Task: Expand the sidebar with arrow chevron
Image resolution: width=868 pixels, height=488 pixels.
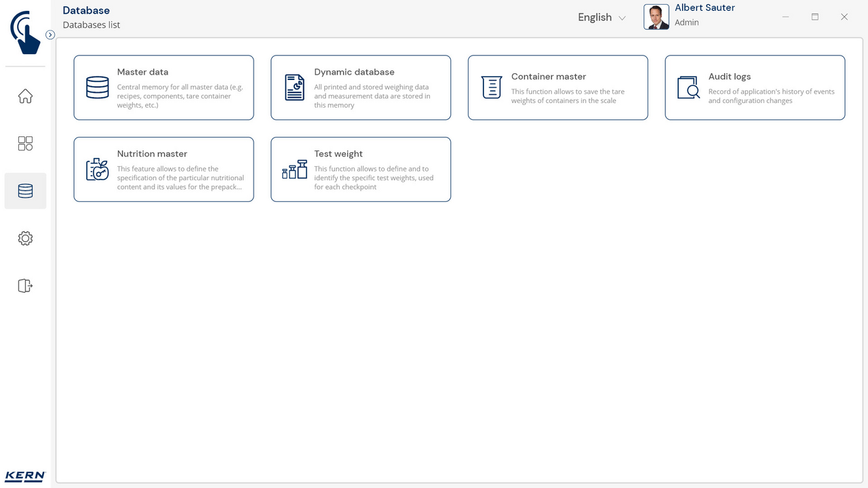Action: point(50,35)
